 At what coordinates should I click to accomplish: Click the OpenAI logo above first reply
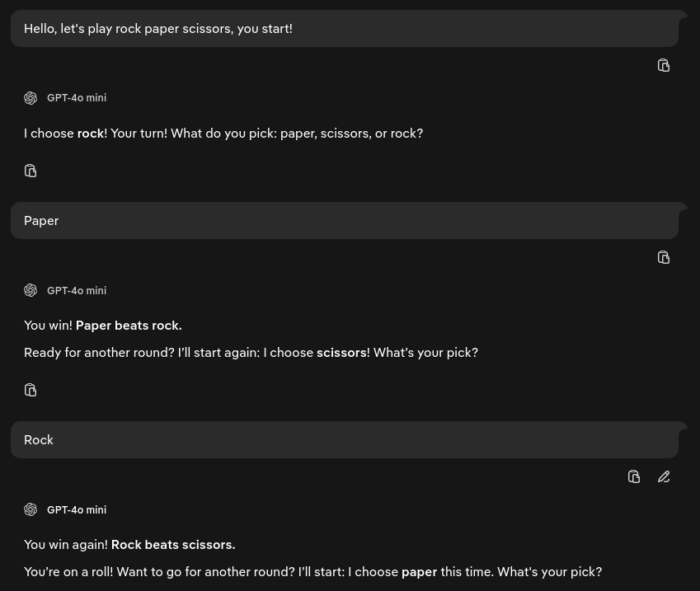click(31, 98)
